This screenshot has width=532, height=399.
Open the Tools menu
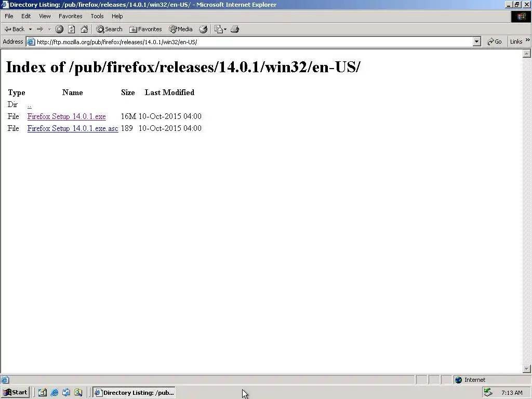97,16
